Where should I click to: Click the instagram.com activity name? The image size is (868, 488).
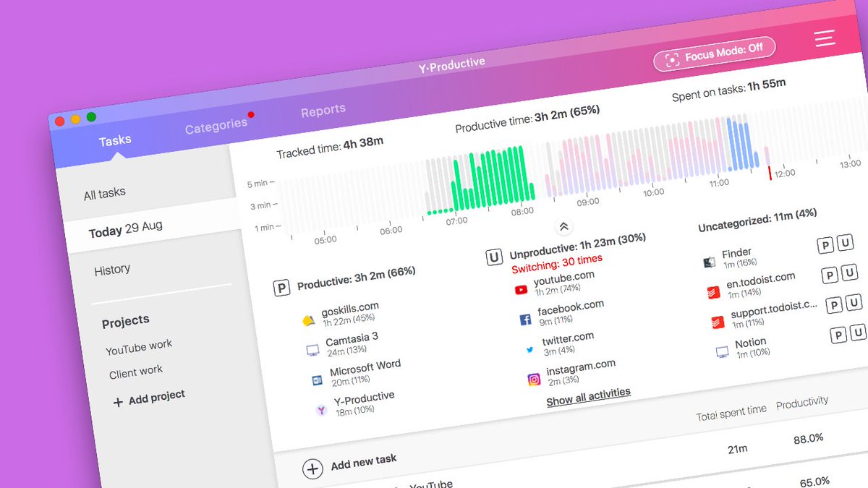click(x=581, y=367)
